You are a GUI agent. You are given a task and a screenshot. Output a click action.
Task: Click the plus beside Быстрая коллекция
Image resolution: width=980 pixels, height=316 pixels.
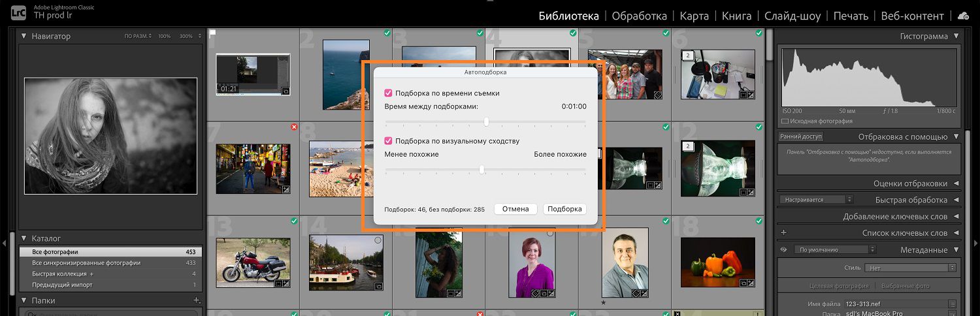(92, 274)
